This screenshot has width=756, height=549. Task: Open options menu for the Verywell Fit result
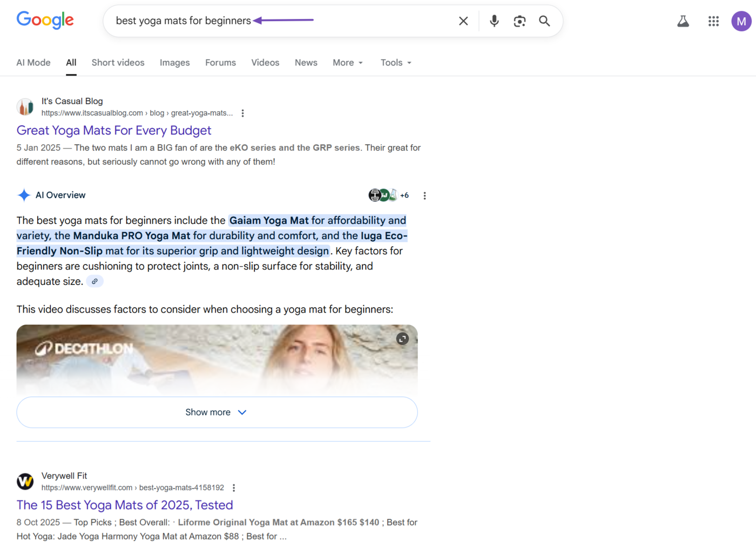pyautogui.click(x=234, y=487)
